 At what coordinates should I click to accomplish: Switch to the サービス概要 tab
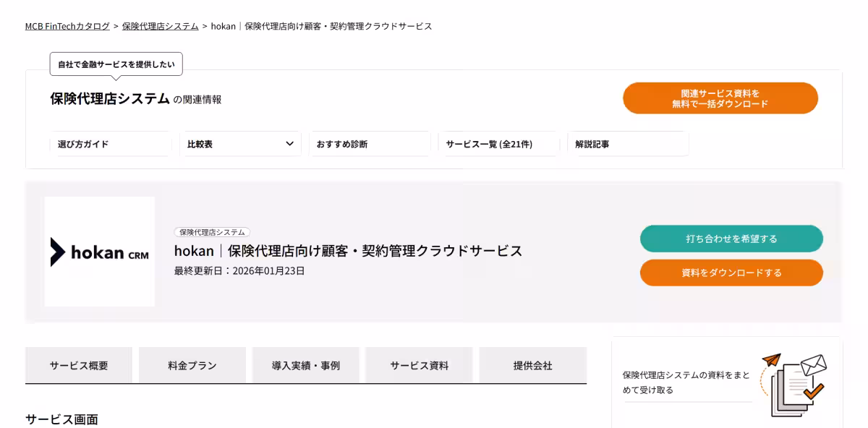79,365
